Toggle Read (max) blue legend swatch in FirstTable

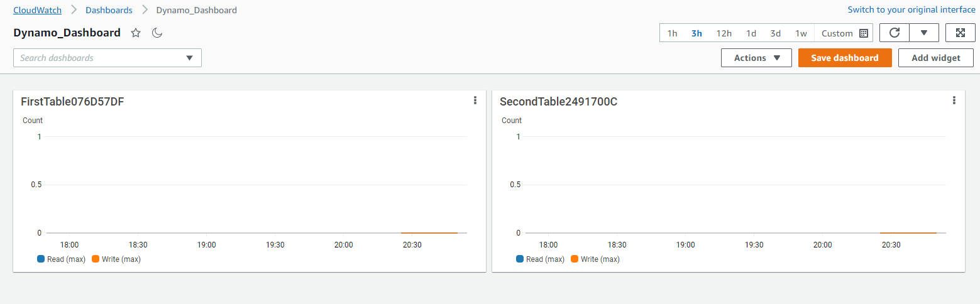(x=41, y=259)
